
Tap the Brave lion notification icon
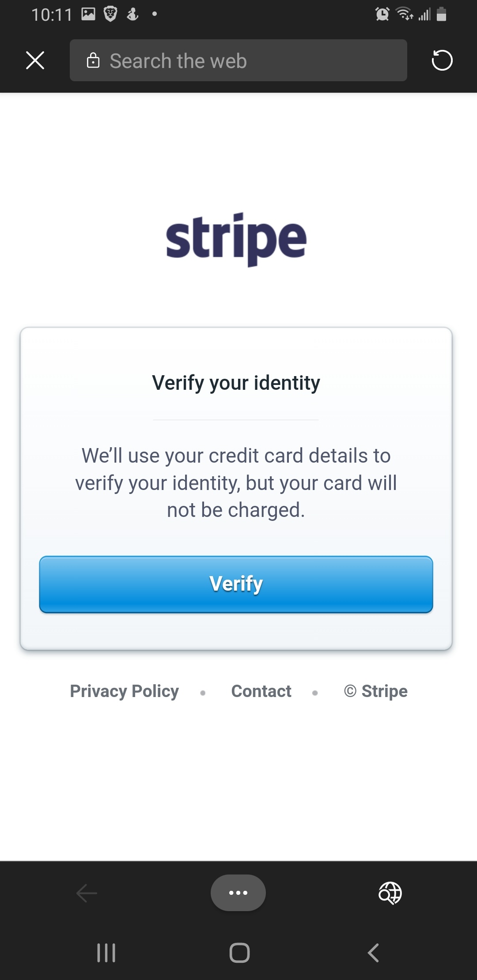pyautogui.click(x=110, y=14)
